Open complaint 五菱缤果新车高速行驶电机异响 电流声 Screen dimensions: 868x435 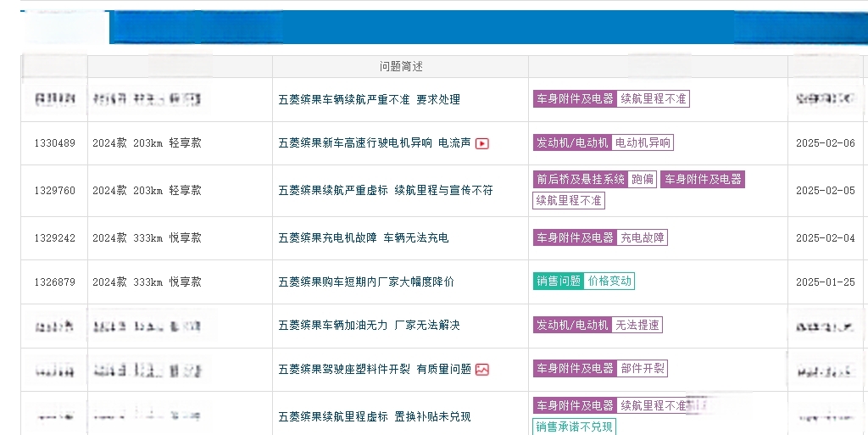375,142
